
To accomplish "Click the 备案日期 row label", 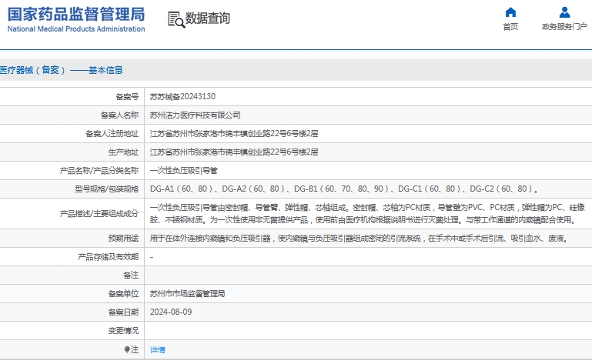I will [123, 312].
